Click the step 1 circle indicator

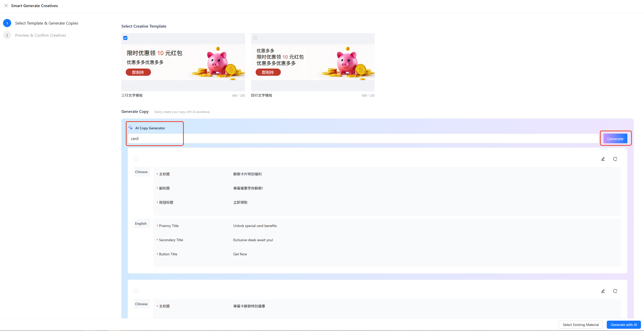pyautogui.click(x=7, y=23)
